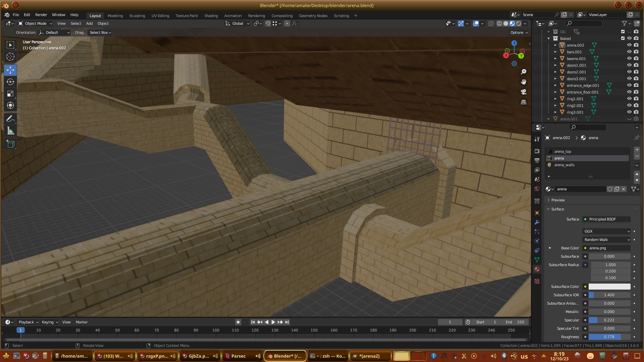Collapse the Surface panel section

tap(557, 209)
